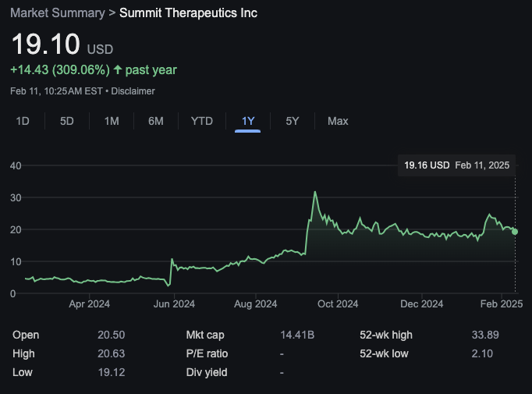Click the Feb 2025 axis label
Screen dimensions: 532x394
click(x=502, y=304)
